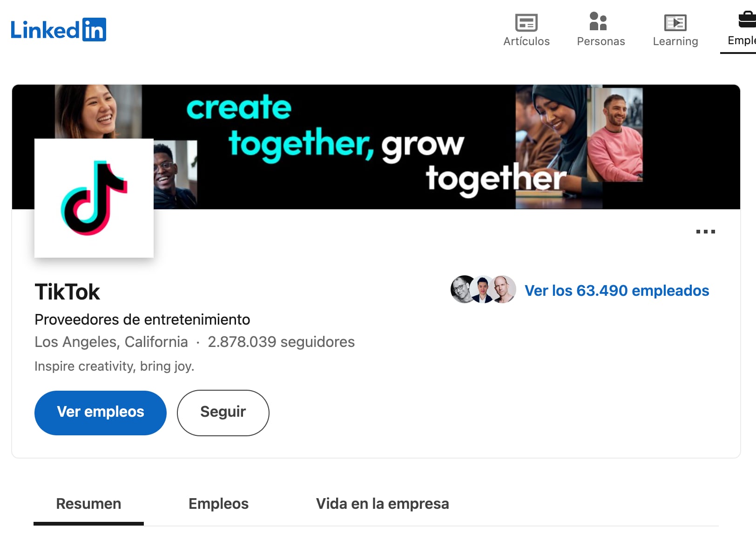Open the LinkedIn home logo

click(58, 30)
